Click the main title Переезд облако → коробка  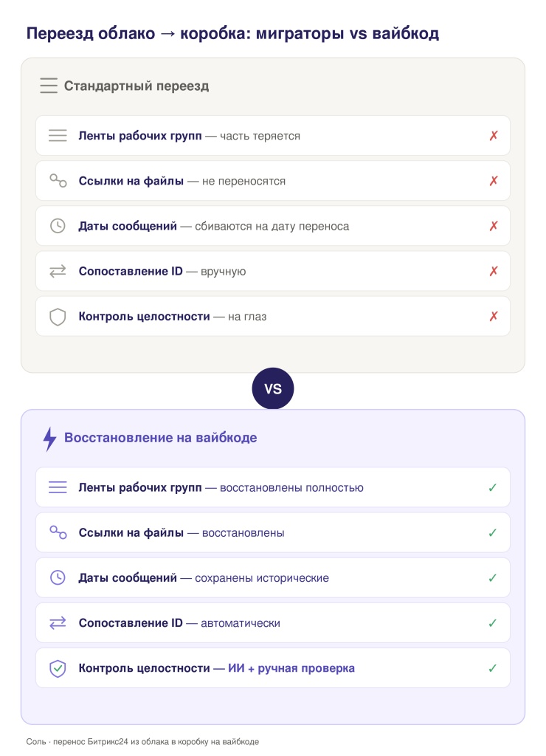(232, 34)
